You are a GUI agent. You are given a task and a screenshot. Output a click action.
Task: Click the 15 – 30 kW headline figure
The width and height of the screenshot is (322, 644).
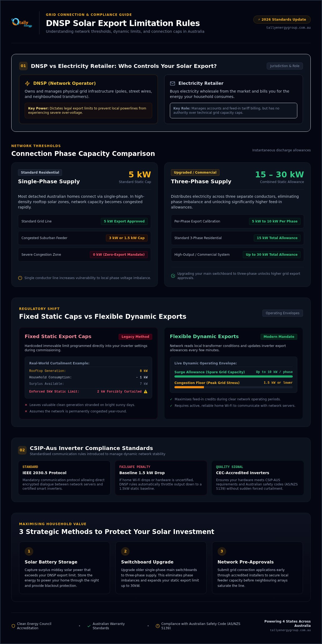click(279, 175)
